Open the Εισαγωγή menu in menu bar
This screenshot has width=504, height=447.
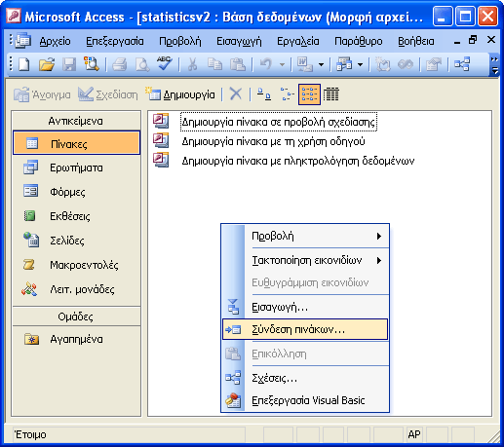tap(239, 41)
